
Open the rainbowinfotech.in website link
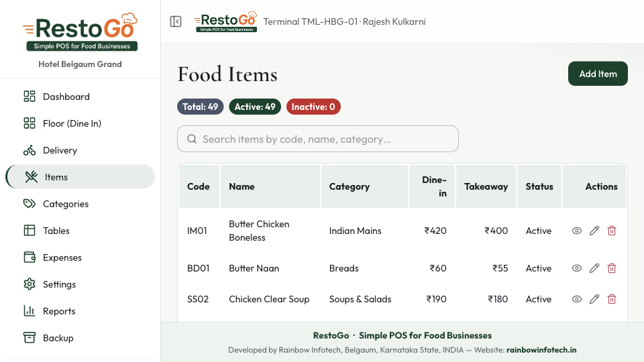(x=541, y=350)
